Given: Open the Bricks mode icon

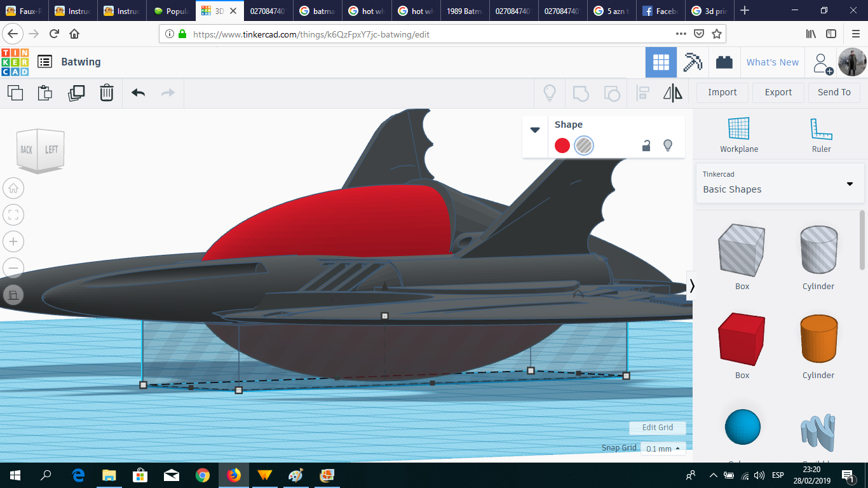Looking at the screenshot, I should pos(724,62).
